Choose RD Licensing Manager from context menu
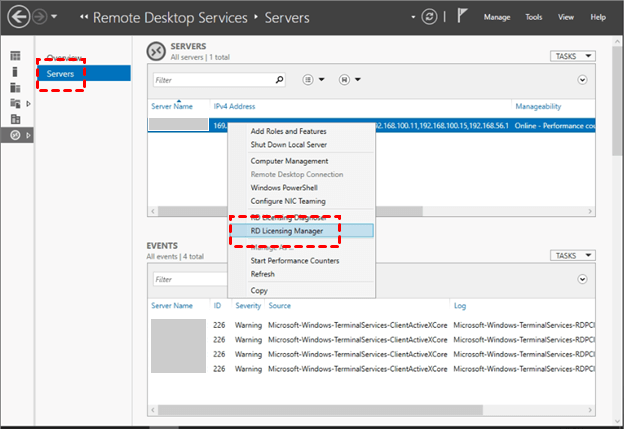This screenshot has width=624, height=429. 288,230
